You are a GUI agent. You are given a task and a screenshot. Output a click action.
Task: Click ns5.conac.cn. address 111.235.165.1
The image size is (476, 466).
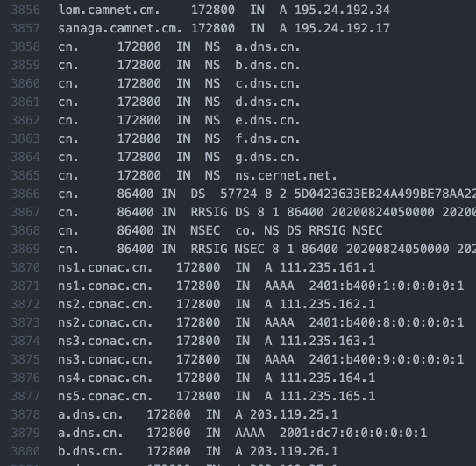327,396
